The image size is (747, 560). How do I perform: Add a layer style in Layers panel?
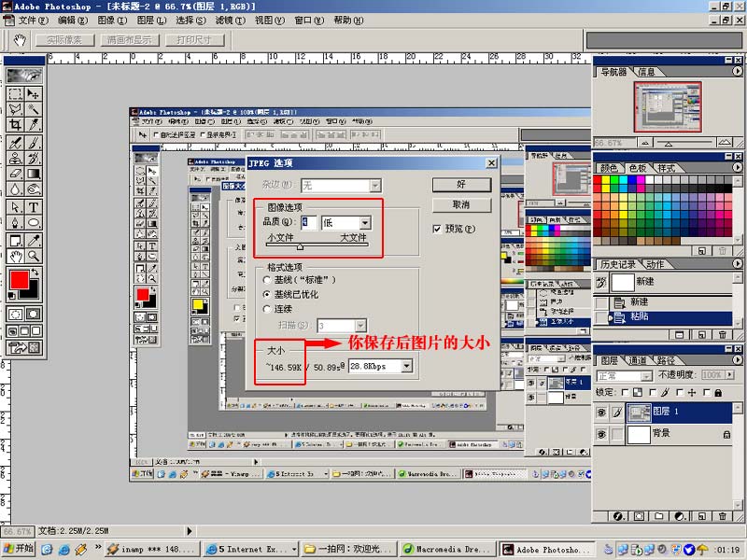click(618, 516)
